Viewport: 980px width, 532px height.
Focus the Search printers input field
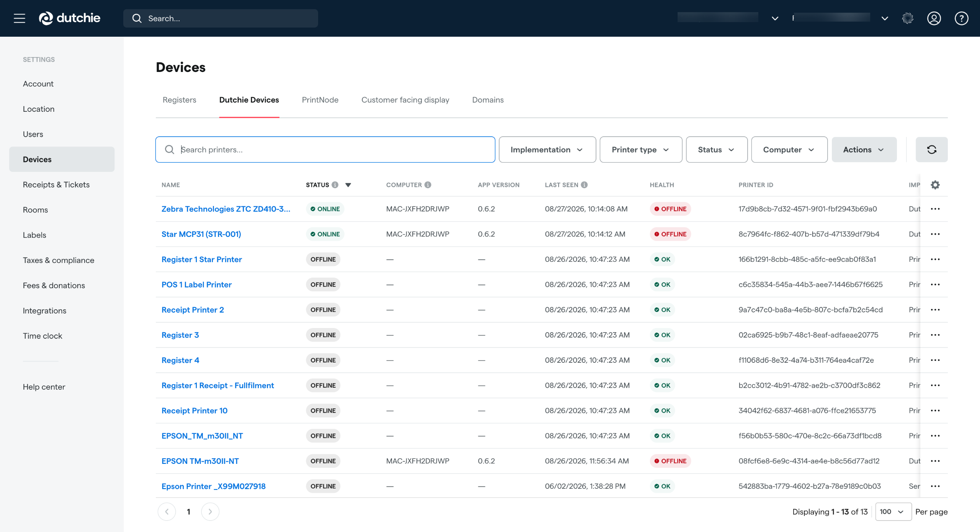(325, 150)
